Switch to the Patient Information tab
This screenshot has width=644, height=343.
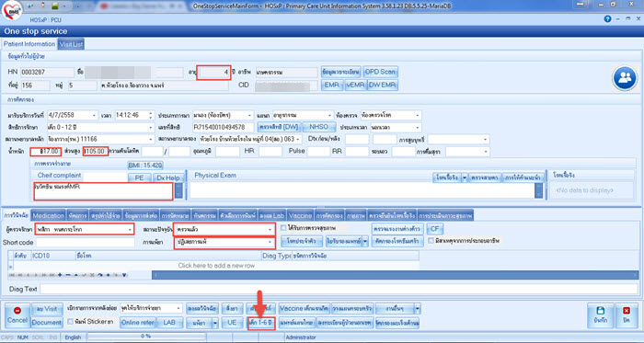tap(29, 44)
